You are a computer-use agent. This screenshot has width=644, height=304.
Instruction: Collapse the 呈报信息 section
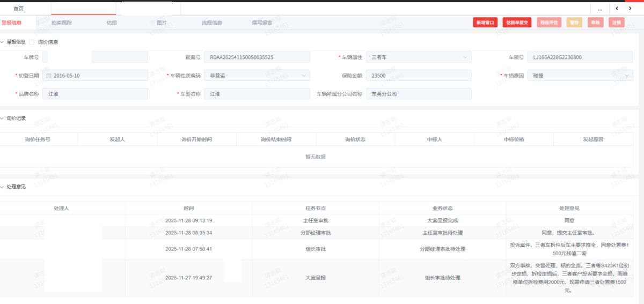click(x=3, y=42)
